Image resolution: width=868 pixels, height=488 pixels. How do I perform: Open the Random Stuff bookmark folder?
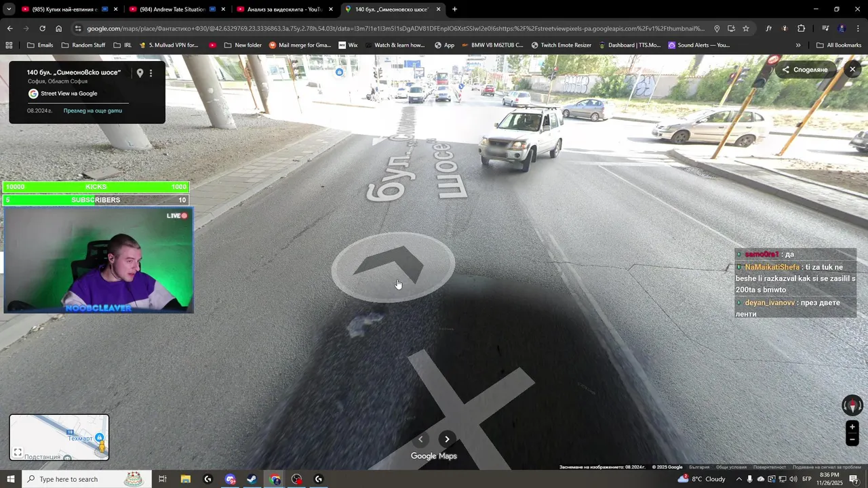point(83,45)
